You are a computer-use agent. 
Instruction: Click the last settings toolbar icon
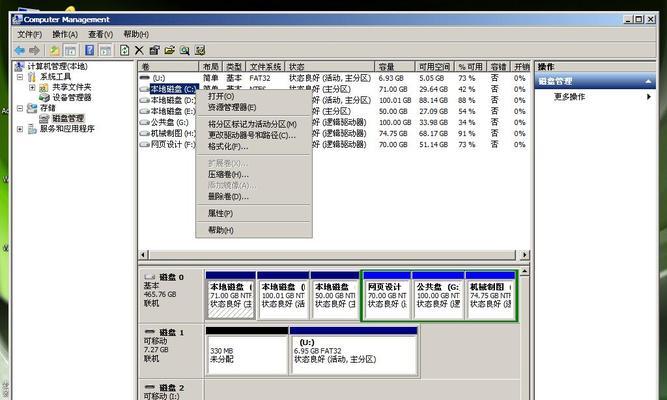[200, 50]
